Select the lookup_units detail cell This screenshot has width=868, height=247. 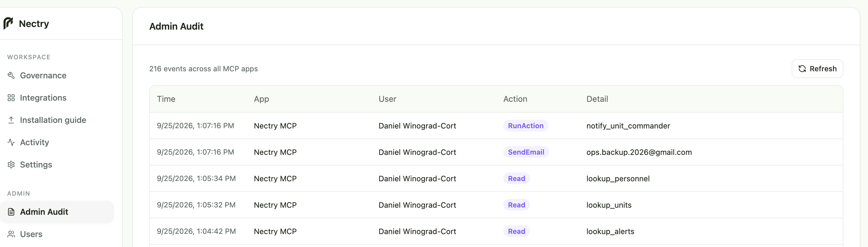tap(609, 205)
